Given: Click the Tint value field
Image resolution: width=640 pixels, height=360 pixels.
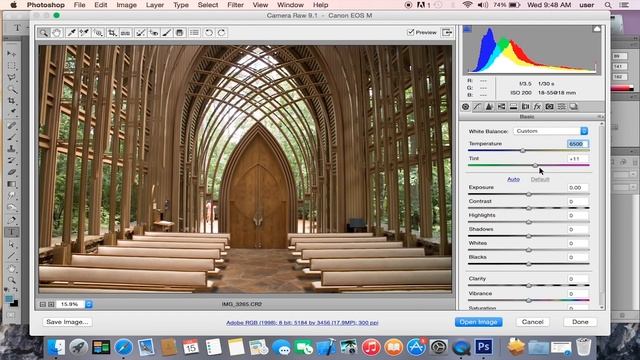Looking at the screenshot, I should 578,158.
